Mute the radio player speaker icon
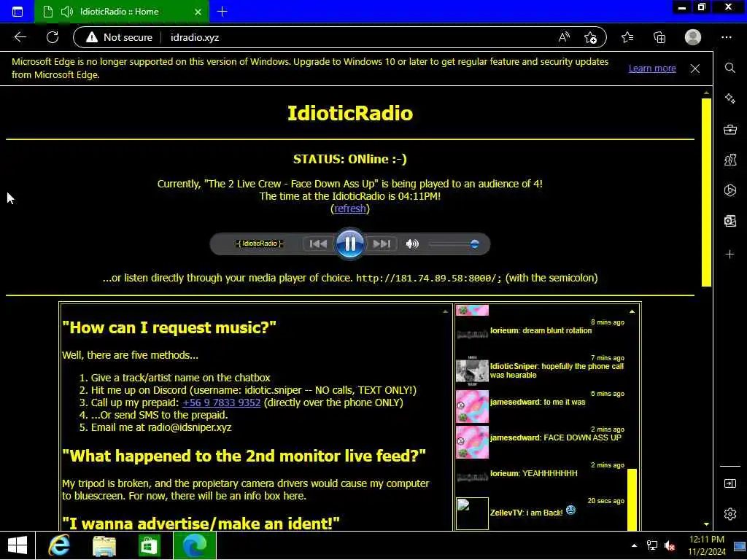Image resolution: width=747 pixels, height=560 pixels. (412, 244)
